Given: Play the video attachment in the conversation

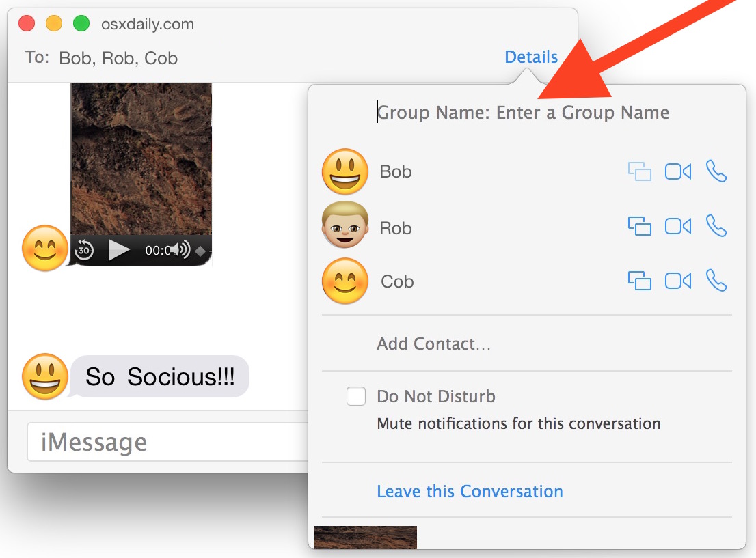Looking at the screenshot, I should 119,249.
